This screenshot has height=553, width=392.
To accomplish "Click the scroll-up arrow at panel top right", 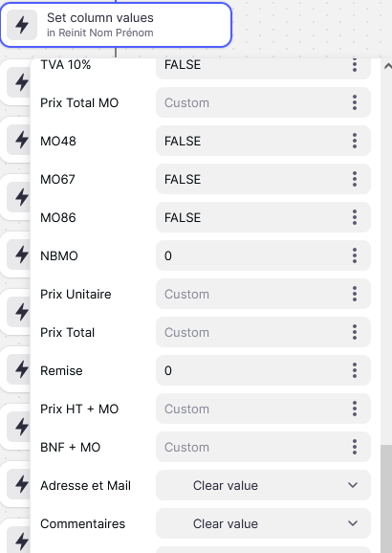I will 388,66.
